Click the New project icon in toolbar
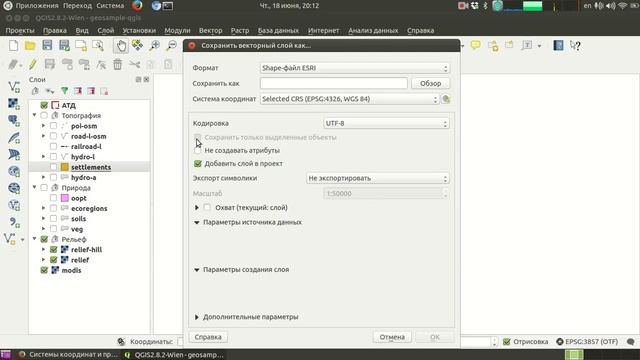Viewport: 640px width, 360px height. [x=13, y=45]
